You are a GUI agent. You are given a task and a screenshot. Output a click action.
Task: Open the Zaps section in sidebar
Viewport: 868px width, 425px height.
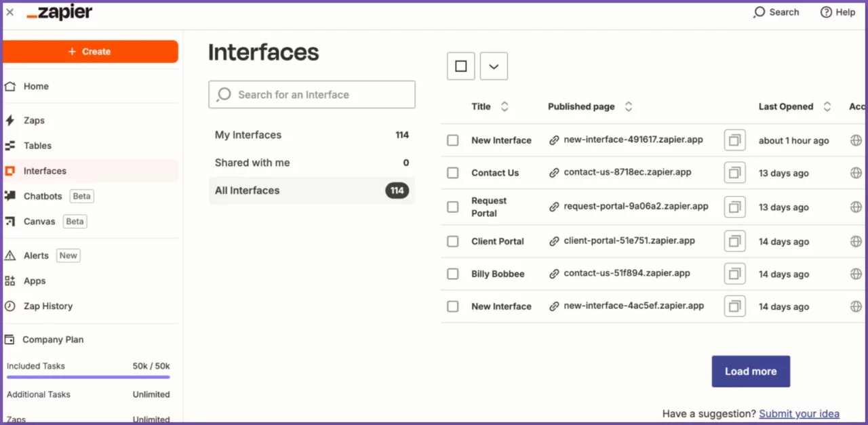(x=34, y=120)
